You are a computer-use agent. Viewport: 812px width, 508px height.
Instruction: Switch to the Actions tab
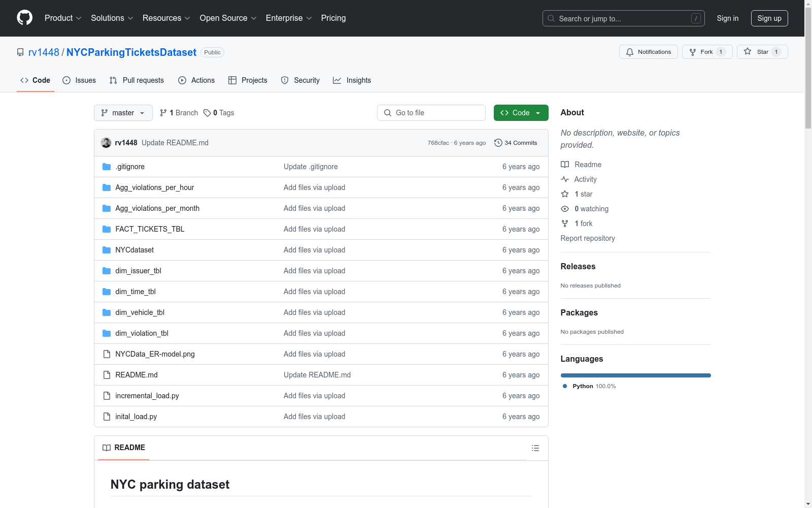[196, 80]
